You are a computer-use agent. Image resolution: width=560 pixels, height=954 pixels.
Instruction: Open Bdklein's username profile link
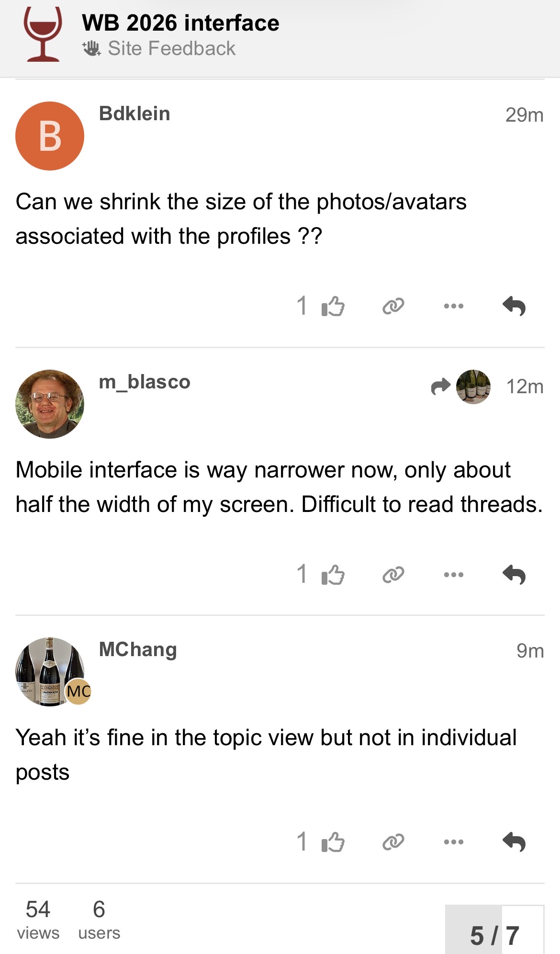(134, 114)
